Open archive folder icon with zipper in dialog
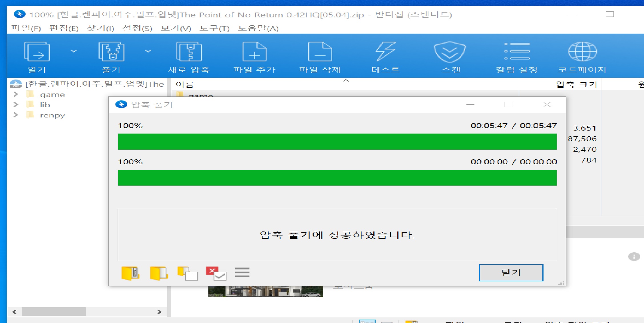Screen dimensions: 644x323 click(x=130, y=273)
